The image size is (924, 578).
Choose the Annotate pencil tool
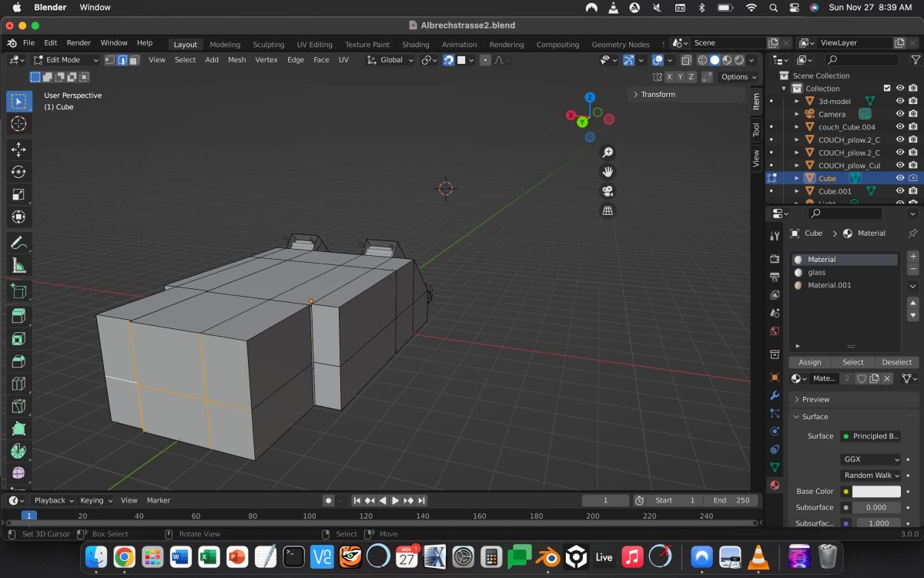click(19, 243)
